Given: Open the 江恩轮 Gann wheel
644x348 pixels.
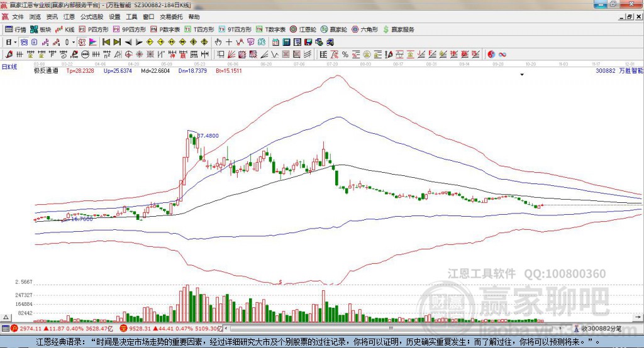Looking at the screenshot, I should 303,29.
